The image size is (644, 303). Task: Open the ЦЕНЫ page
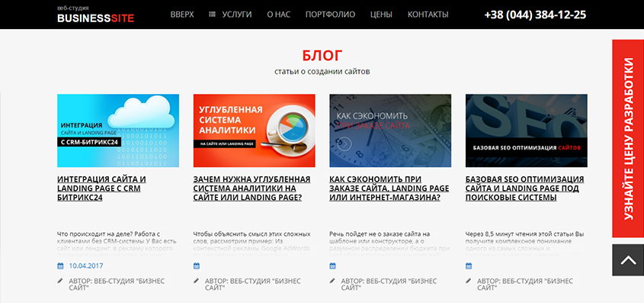click(x=381, y=15)
